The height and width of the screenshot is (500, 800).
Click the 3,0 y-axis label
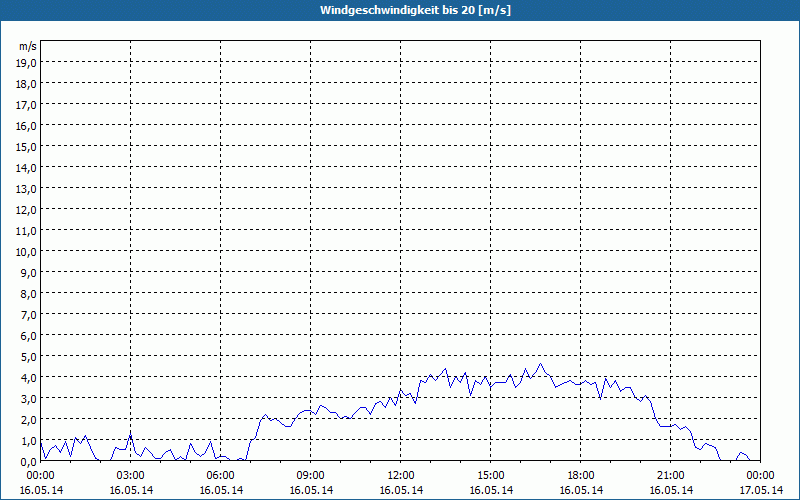coord(28,399)
